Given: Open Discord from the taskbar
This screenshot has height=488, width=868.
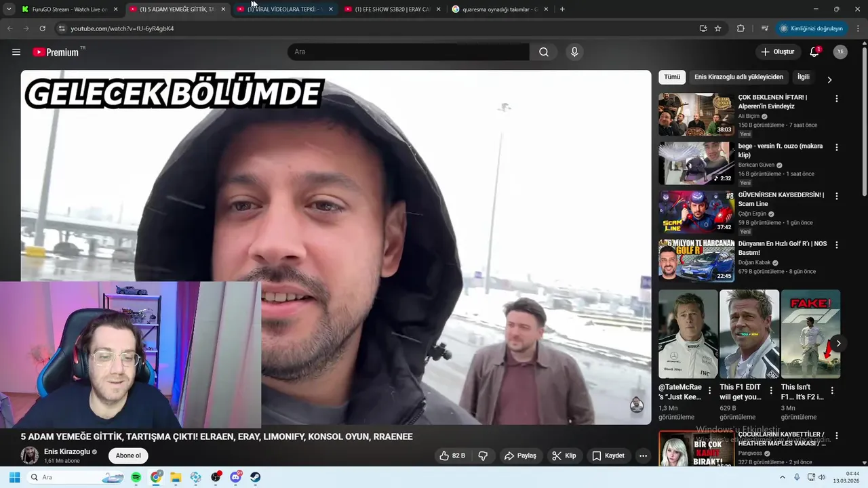Looking at the screenshot, I should pyautogui.click(x=235, y=477).
